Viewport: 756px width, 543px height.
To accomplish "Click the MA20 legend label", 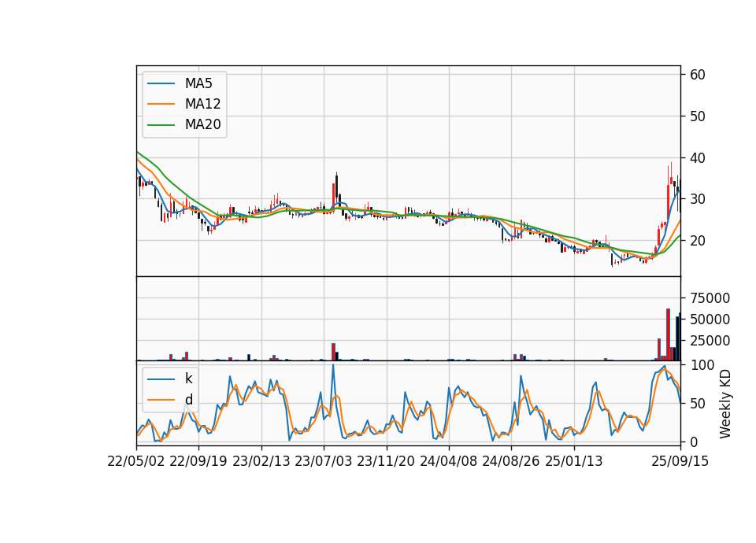I will click(x=202, y=124).
